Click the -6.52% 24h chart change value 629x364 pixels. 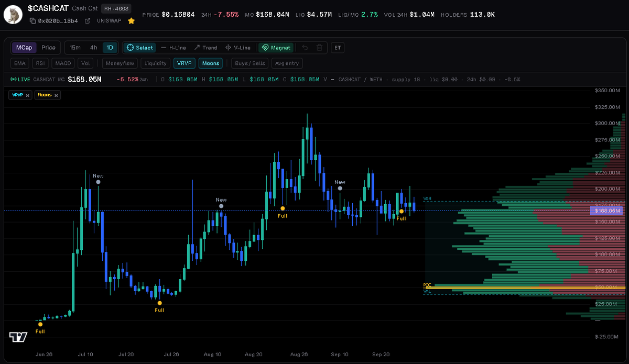[127, 80]
